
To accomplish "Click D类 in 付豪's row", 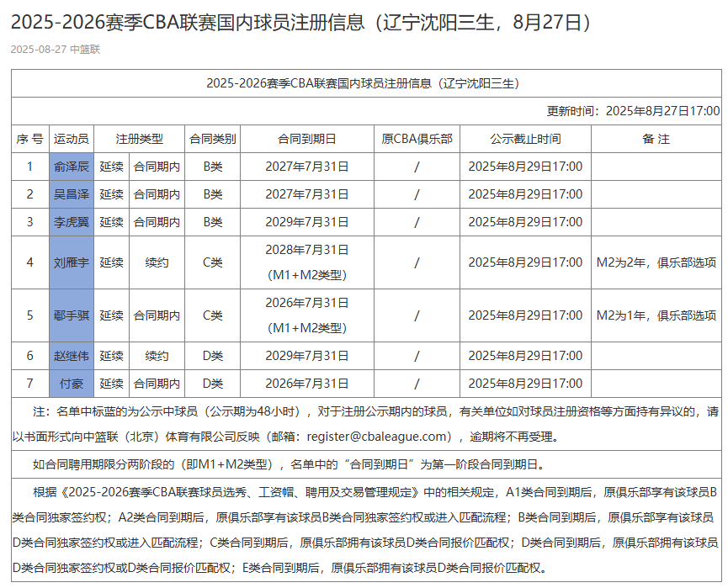I will click(213, 384).
